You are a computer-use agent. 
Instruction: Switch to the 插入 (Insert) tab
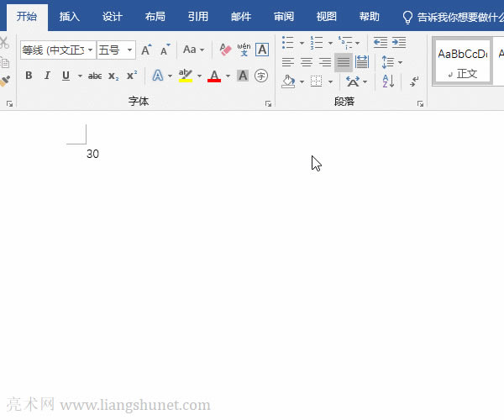pyautogui.click(x=70, y=16)
